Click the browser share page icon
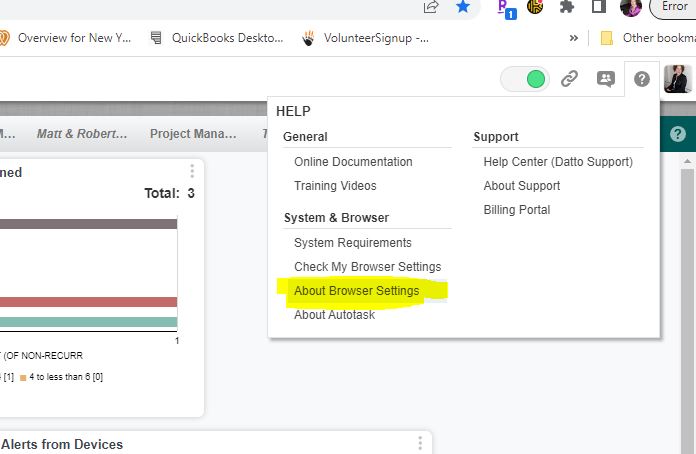The height and width of the screenshot is (454, 696). pos(431,7)
